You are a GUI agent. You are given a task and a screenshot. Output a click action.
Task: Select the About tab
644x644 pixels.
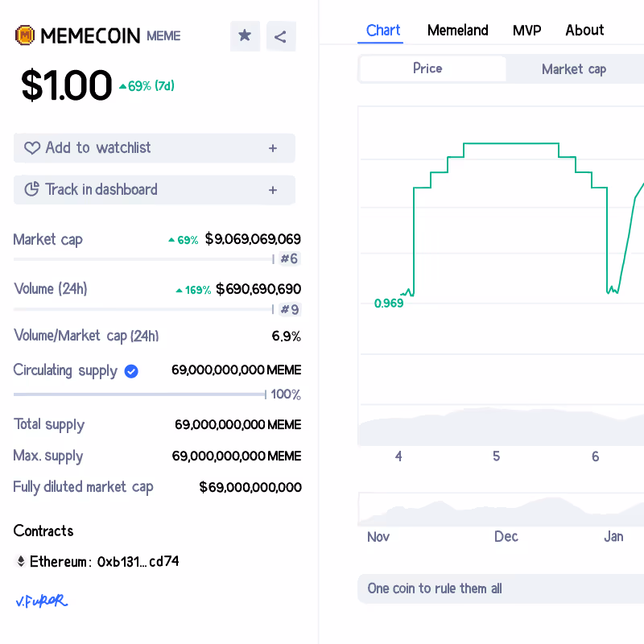pos(584,31)
